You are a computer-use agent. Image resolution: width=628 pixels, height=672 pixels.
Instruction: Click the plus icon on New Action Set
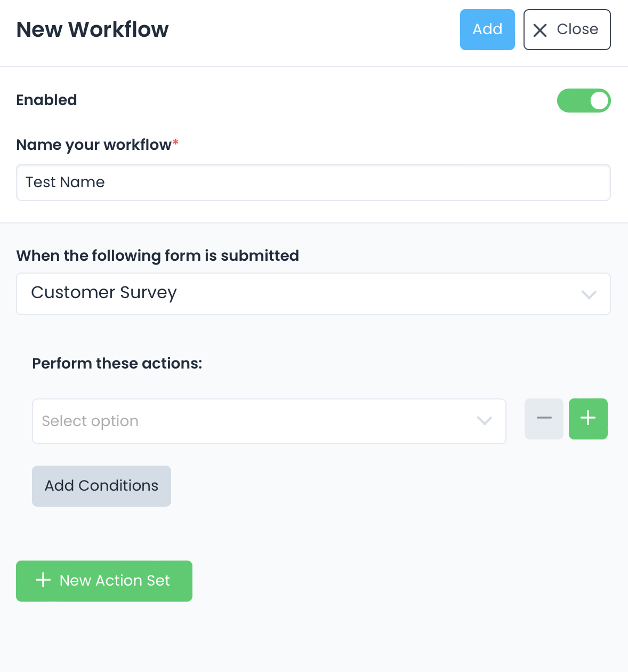43,580
